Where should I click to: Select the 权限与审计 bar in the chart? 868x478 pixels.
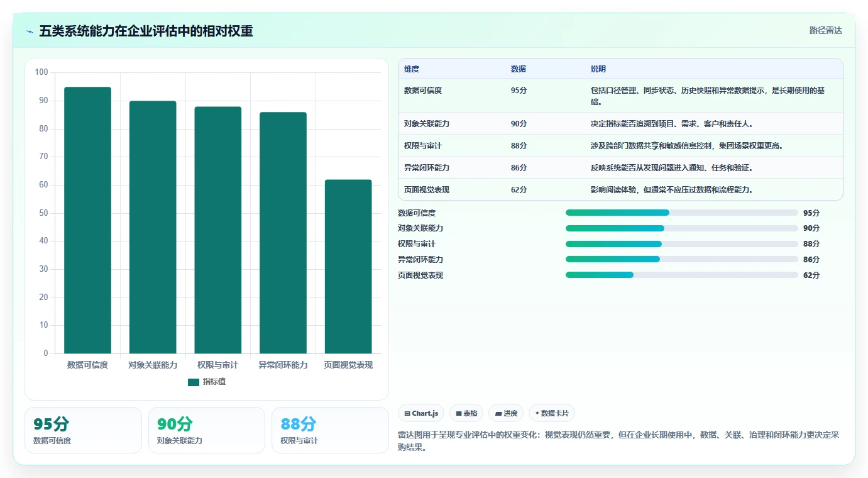pos(218,230)
